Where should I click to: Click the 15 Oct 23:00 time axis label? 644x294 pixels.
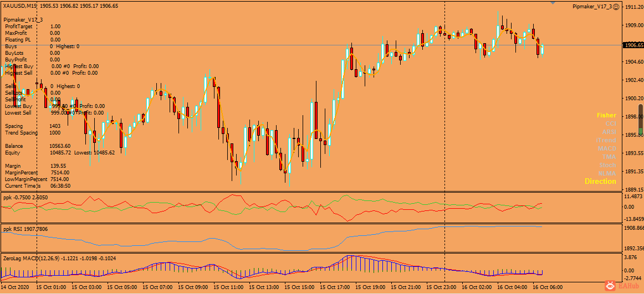click(x=441, y=287)
